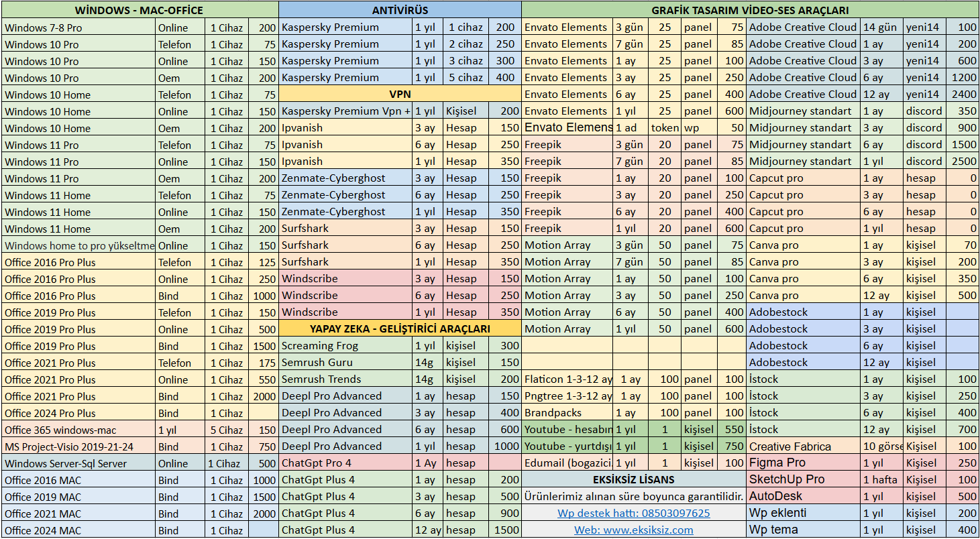Select the Figma Pro cell
Viewport: 980px width, 539px height.
pyautogui.click(x=804, y=463)
